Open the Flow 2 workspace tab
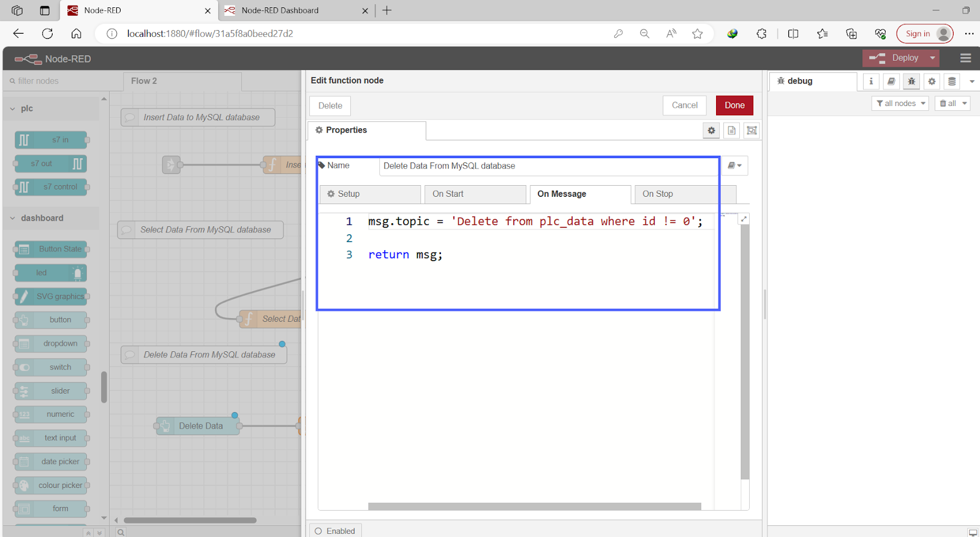 (x=183, y=81)
